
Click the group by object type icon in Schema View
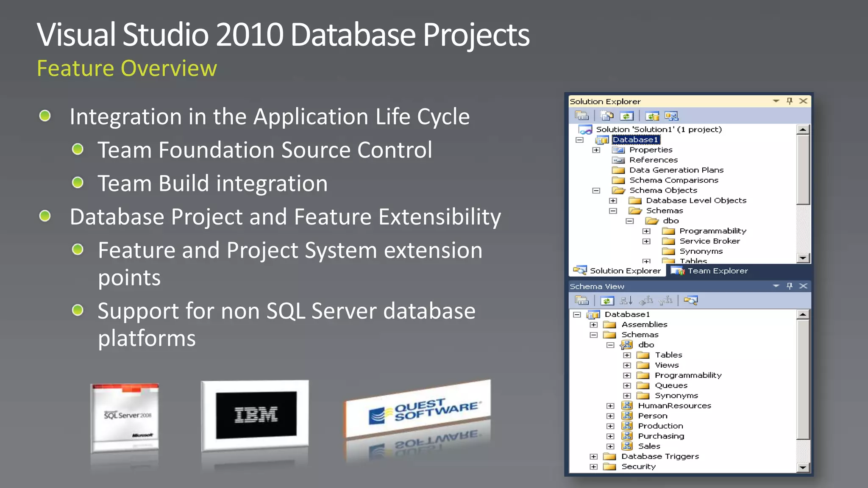(646, 300)
